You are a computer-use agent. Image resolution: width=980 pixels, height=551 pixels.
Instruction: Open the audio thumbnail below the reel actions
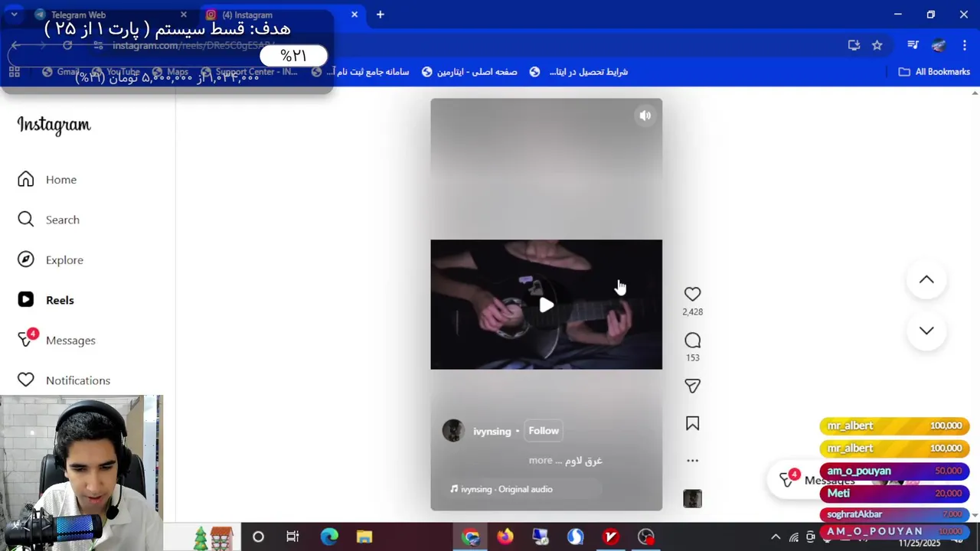pyautogui.click(x=692, y=499)
